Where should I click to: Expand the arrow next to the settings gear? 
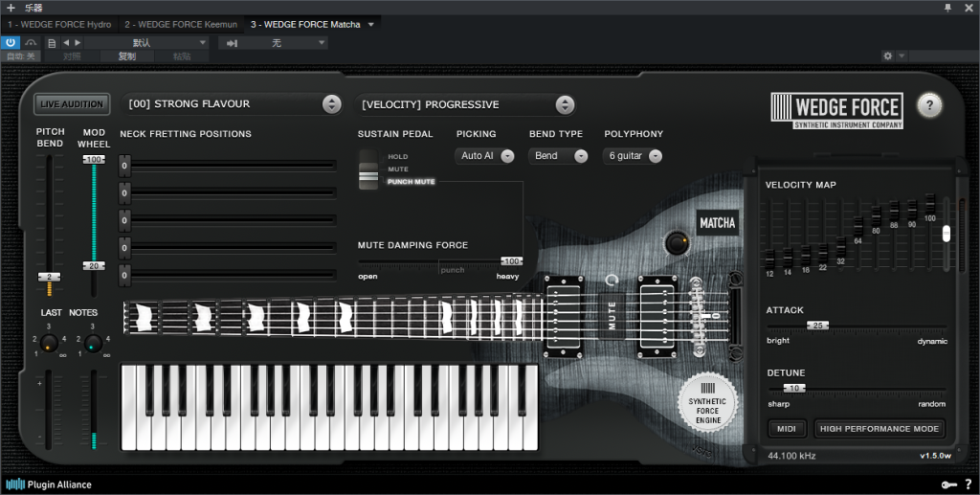point(902,56)
